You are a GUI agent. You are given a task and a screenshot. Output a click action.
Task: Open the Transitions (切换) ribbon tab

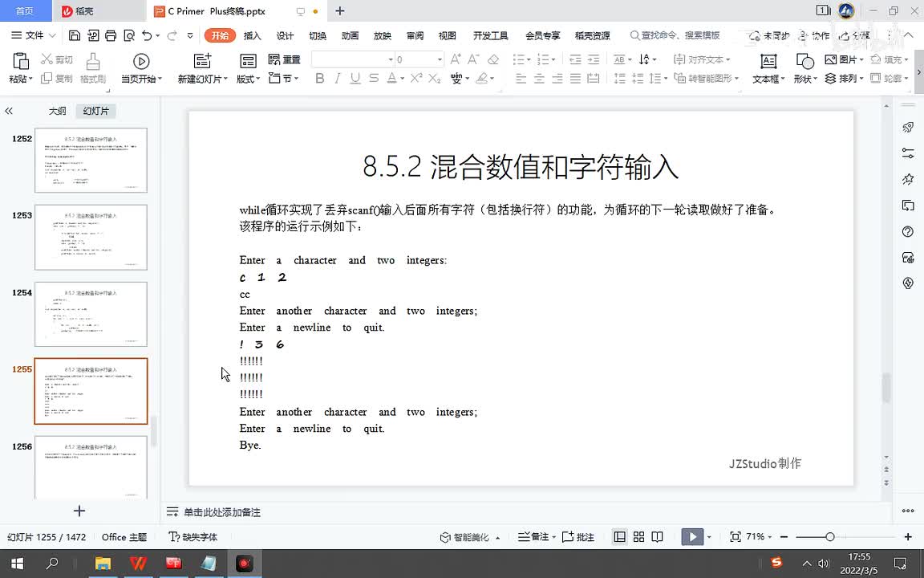tap(318, 35)
